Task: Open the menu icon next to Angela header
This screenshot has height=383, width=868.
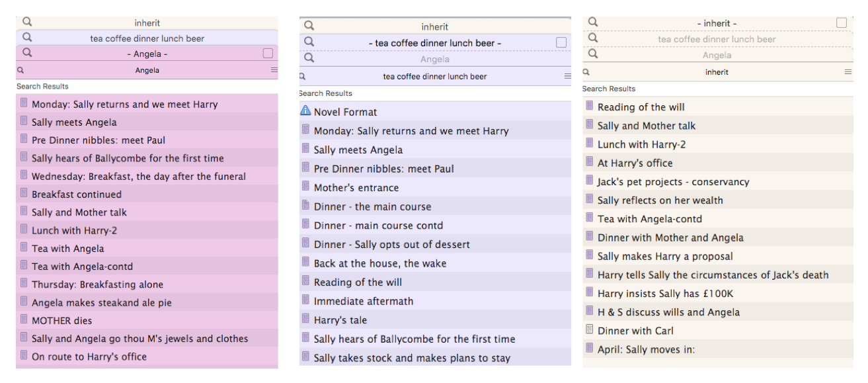Action: (274, 70)
